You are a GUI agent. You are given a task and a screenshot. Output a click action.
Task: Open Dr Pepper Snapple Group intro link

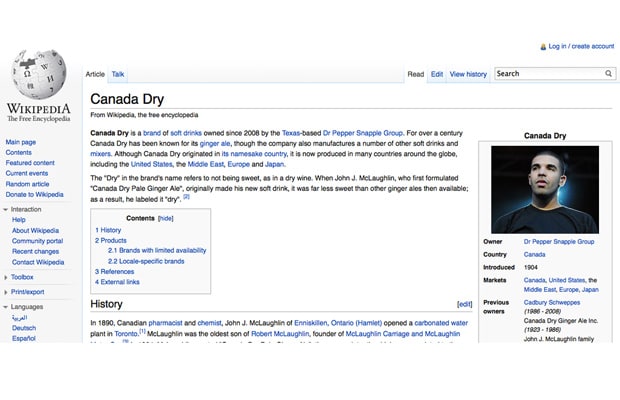363,133
